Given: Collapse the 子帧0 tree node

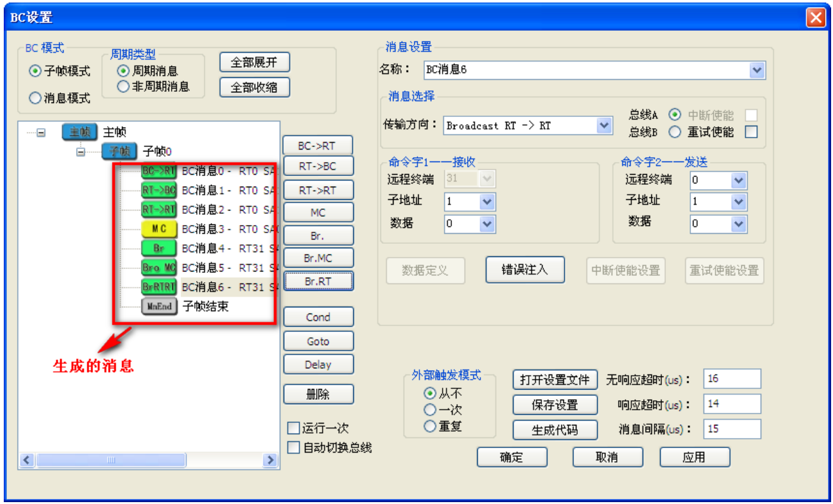Looking at the screenshot, I should click(x=80, y=151).
